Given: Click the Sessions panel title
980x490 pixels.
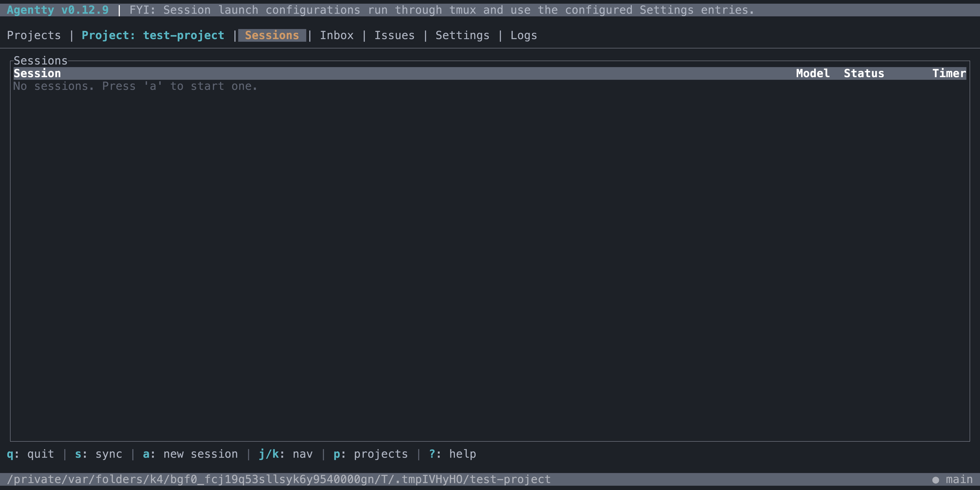Looking at the screenshot, I should tap(41, 61).
